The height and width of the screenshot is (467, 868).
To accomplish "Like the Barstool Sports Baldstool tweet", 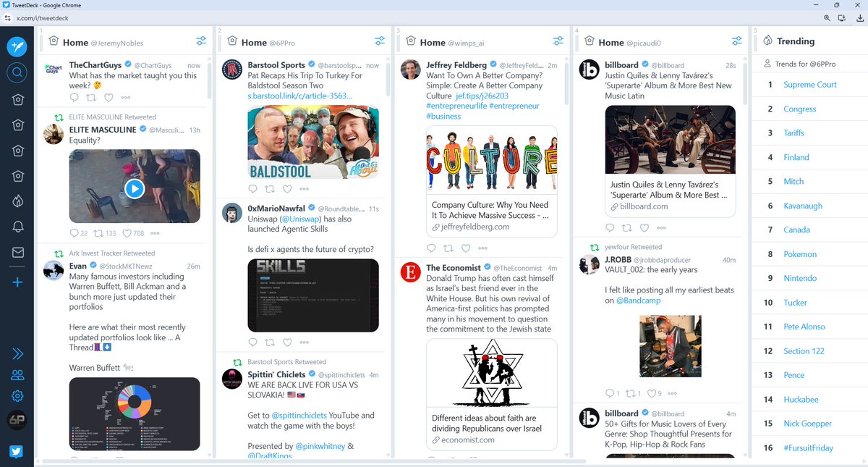I will click(287, 189).
